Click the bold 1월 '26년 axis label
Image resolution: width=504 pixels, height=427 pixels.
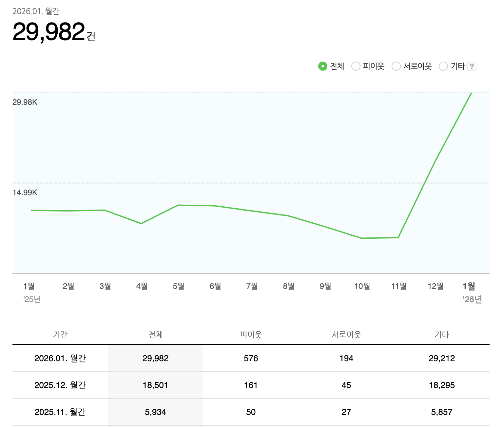point(471,286)
